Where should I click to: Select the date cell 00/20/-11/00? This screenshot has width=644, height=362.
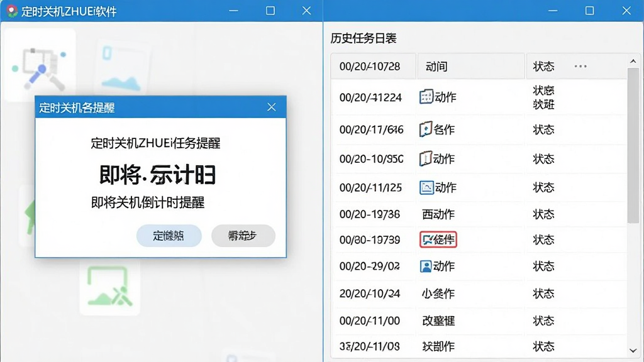coord(370,321)
